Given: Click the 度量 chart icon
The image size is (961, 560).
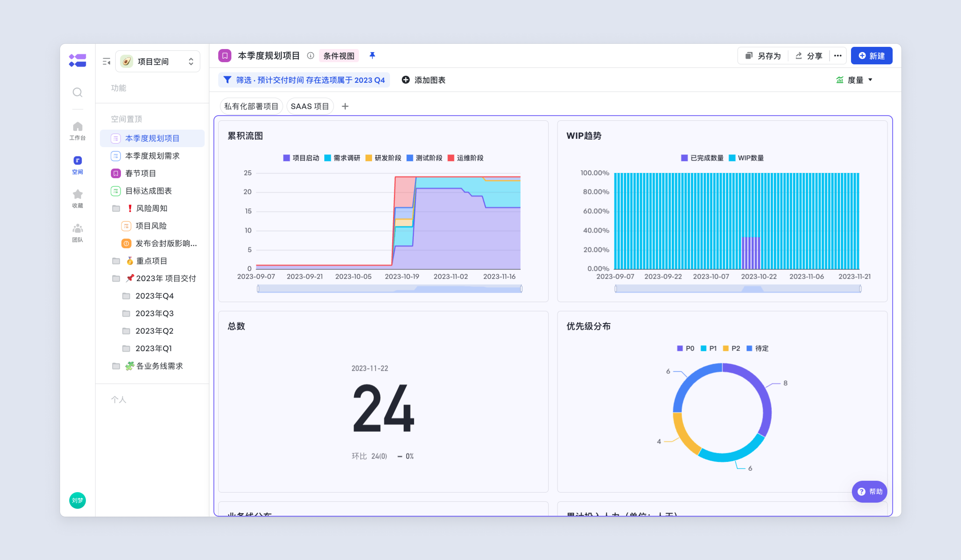Looking at the screenshot, I should pyautogui.click(x=839, y=80).
